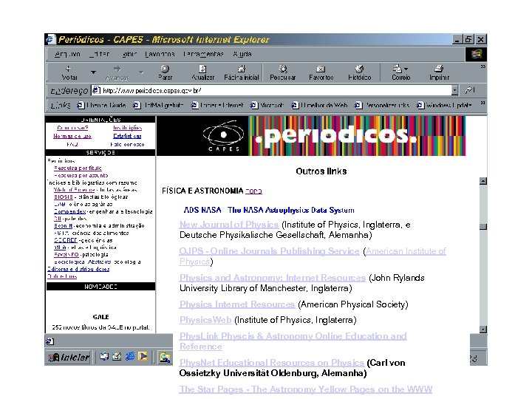Open the Correio mail dropdown button
The image size is (532, 399).
pos(401,73)
